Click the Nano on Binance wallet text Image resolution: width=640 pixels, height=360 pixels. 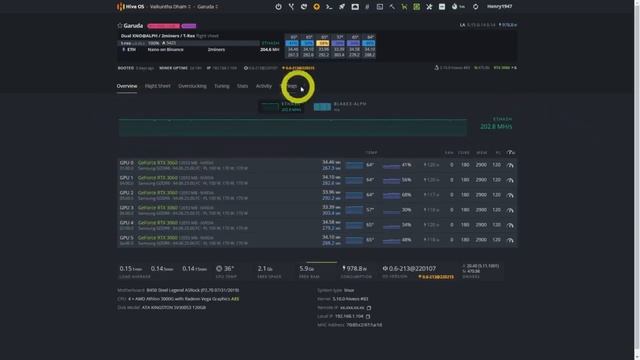[x=166, y=49]
